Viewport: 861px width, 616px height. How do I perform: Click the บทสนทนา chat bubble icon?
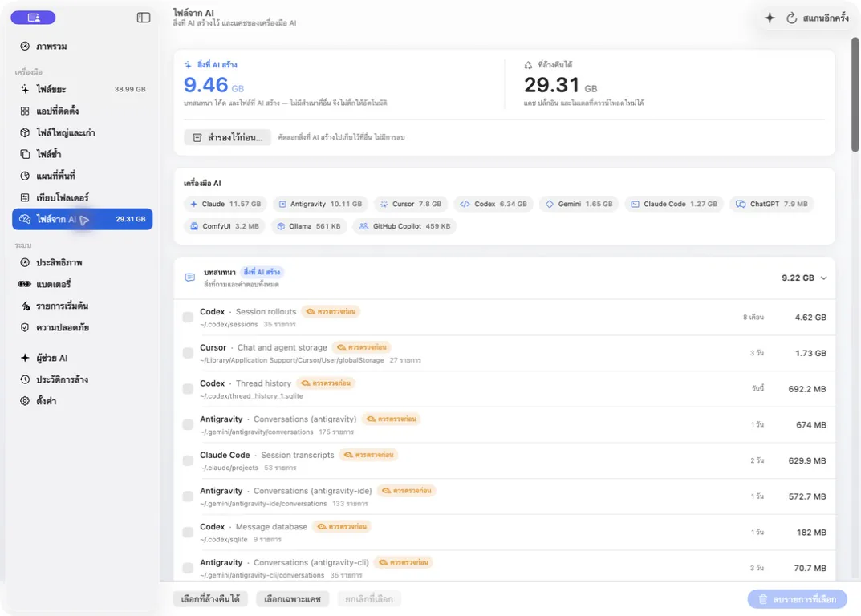(x=190, y=278)
